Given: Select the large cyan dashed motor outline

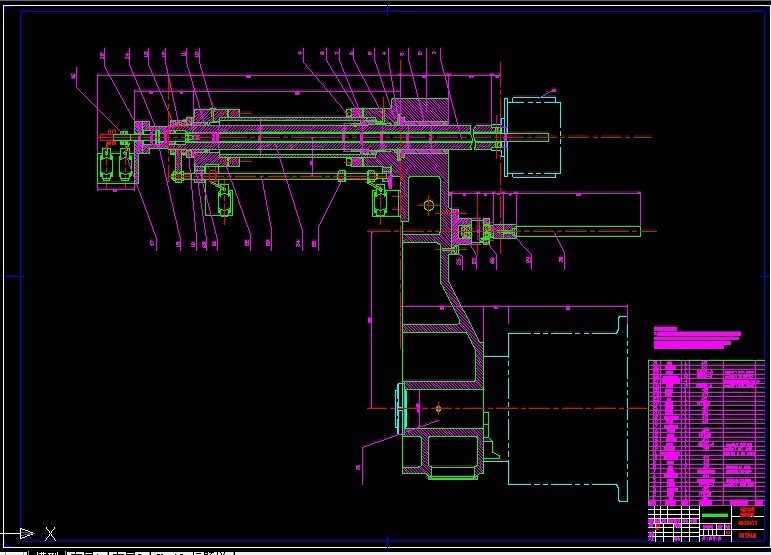Looking at the screenshot, I should 567,409.
